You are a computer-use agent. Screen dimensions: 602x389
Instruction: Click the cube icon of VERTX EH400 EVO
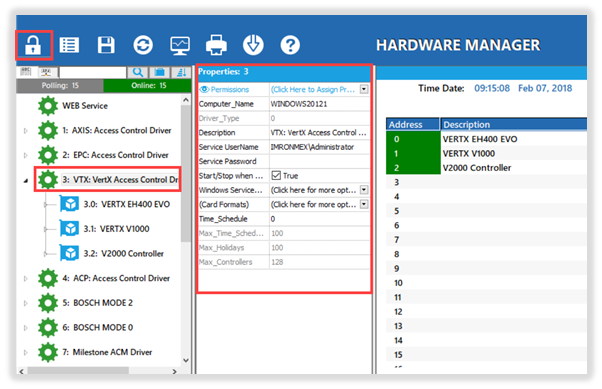[x=69, y=204]
